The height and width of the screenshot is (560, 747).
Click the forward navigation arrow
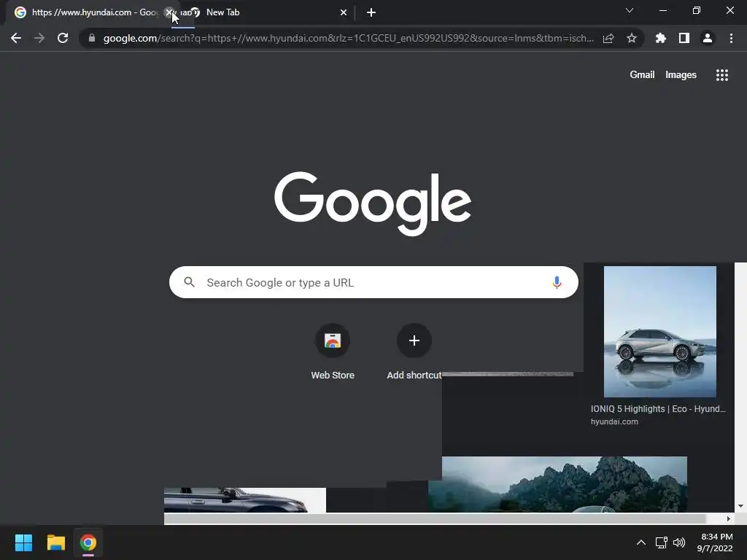tap(39, 38)
